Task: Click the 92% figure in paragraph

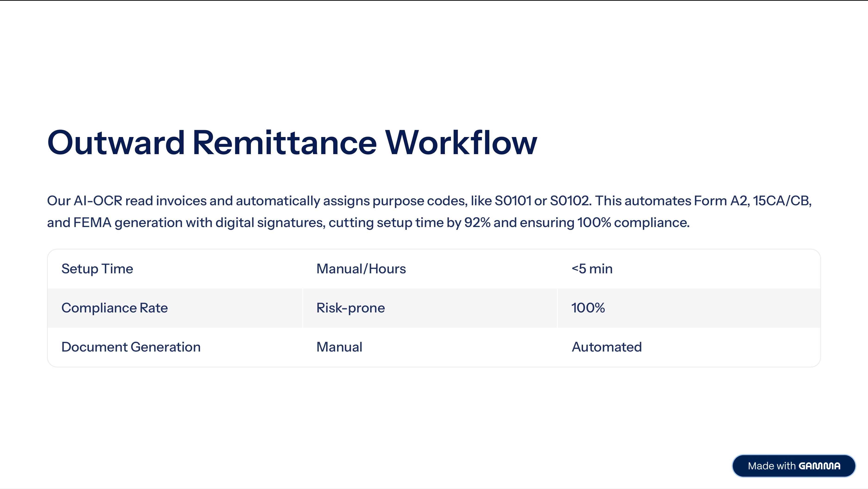Action: [477, 223]
